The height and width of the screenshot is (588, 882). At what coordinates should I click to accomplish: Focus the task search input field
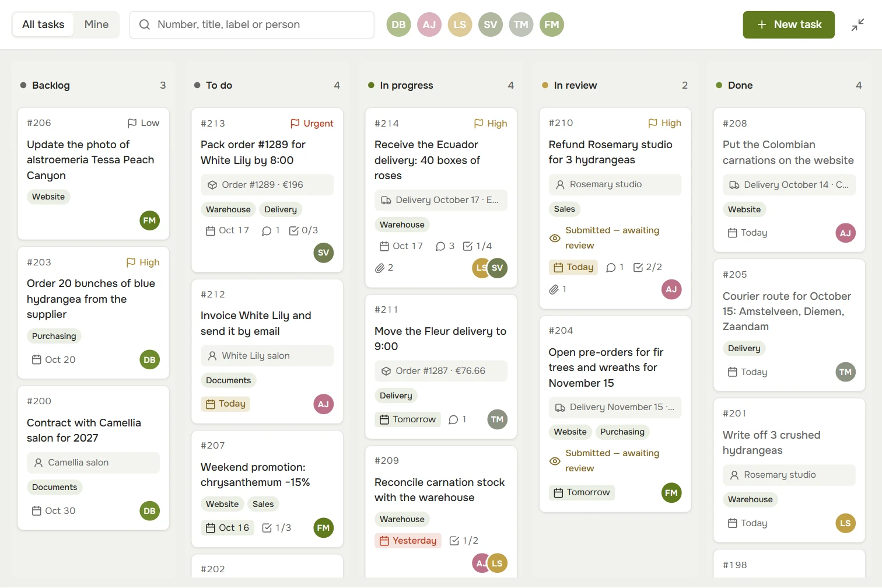[251, 24]
